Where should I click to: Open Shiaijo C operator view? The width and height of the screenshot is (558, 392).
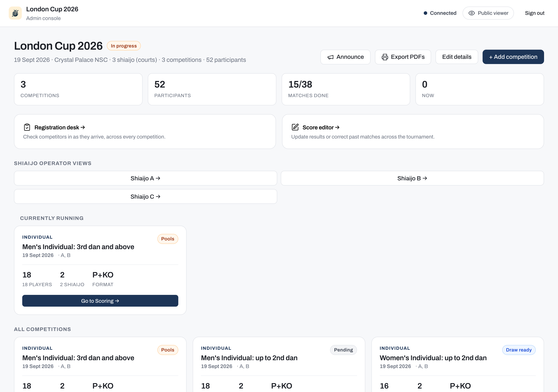(x=145, y=196)
